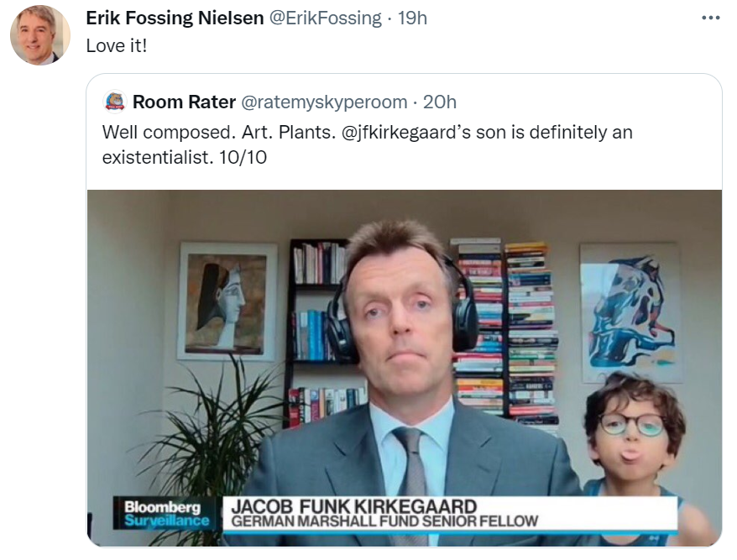Click the Bloomberg Surveillance logo in image

[x=166, y=514]
